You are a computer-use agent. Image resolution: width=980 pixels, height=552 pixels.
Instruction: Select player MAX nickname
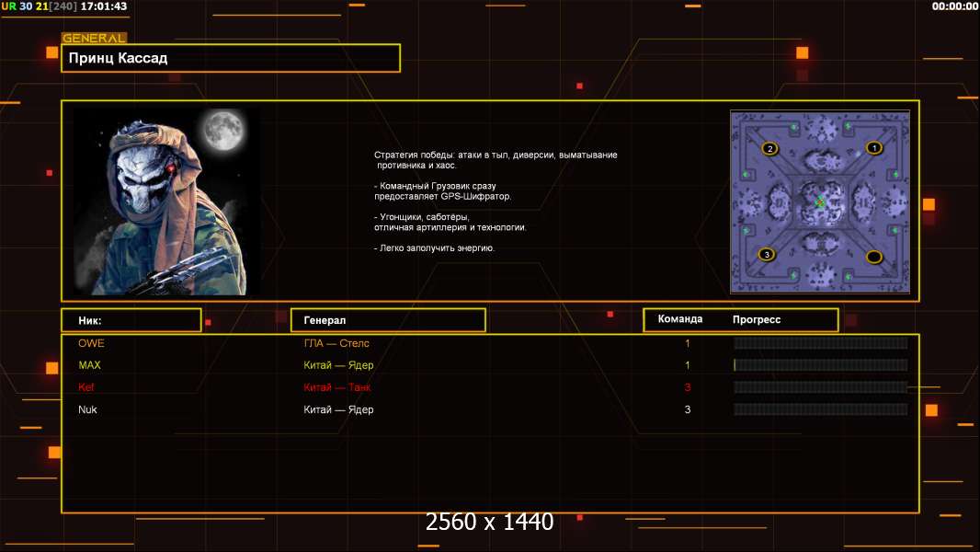(89, 365)
